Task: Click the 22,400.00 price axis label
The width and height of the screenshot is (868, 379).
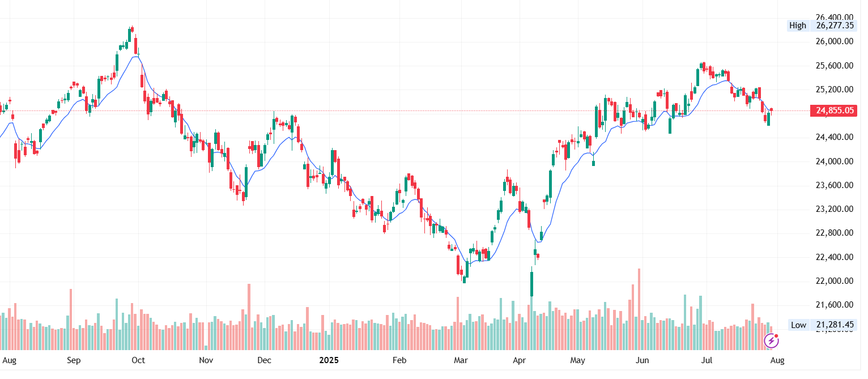Action: (835, 257)
